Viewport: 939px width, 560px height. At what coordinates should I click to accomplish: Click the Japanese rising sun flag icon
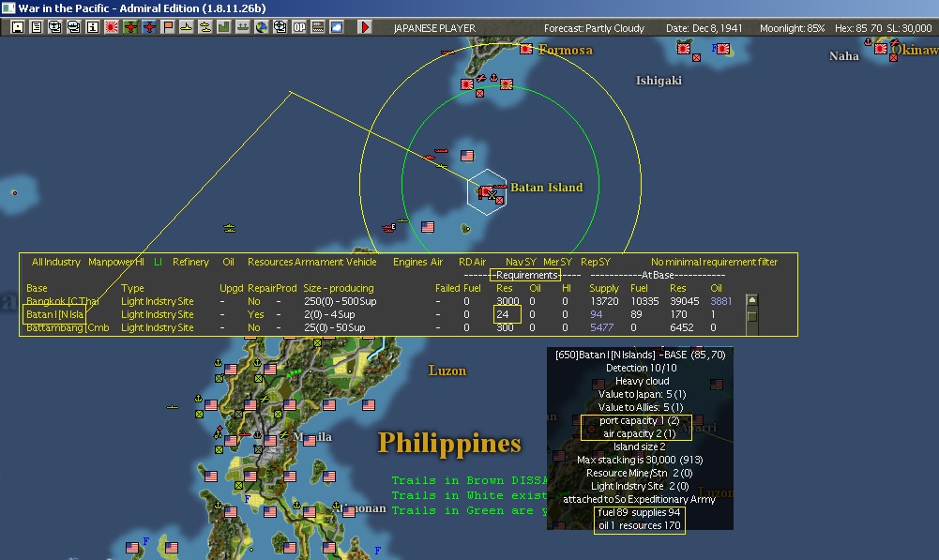(111, 27)
